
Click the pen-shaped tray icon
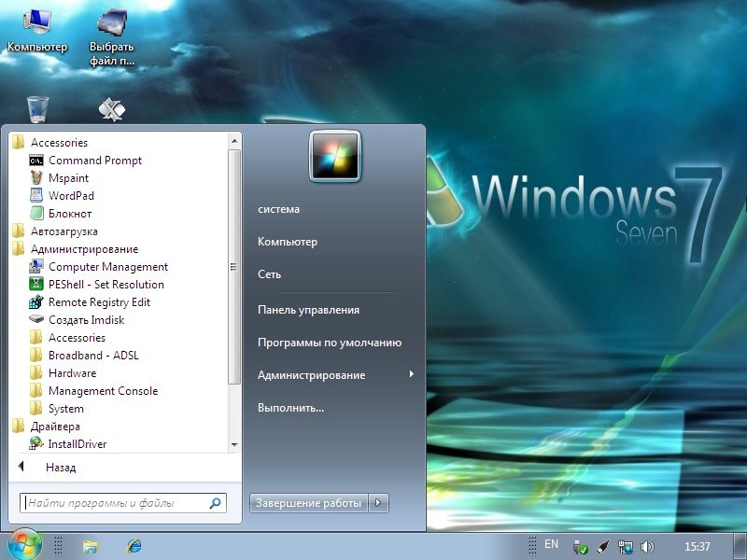[602, 547]
